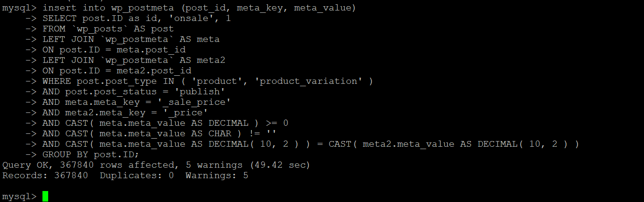The height and width of the screenshot is (202, 644).
Task: Click the 'product_variation' string
Action: (308, 81)
